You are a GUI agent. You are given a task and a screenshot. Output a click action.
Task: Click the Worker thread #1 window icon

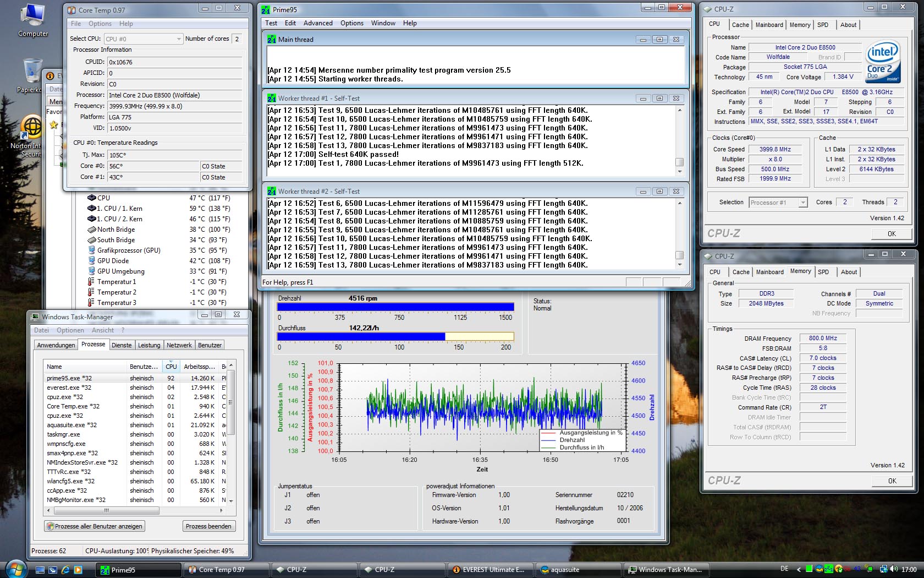coord(272,98)
